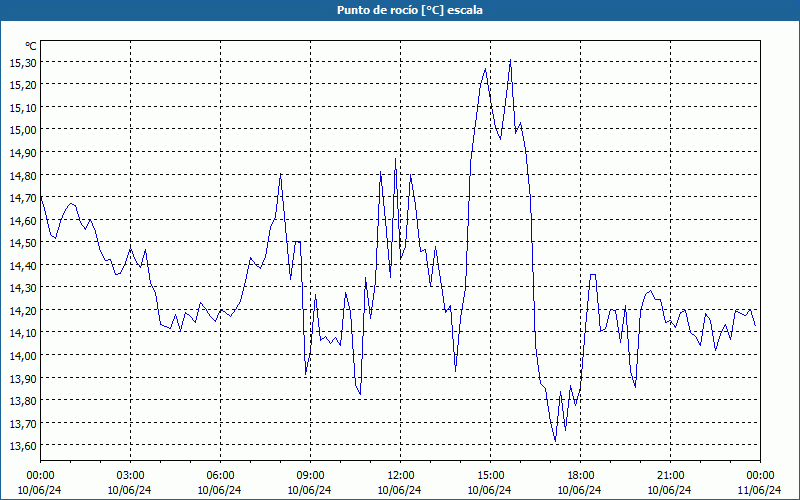Click the 13,90 vertical axis value
This screenshot has width=800, height=500.
click(22, 378)
